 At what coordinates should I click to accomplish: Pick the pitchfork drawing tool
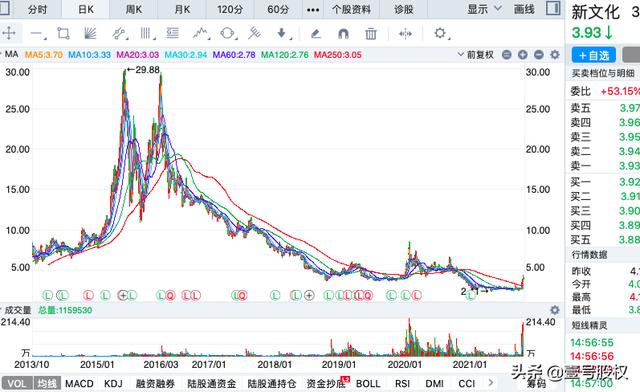click(254, 33)
